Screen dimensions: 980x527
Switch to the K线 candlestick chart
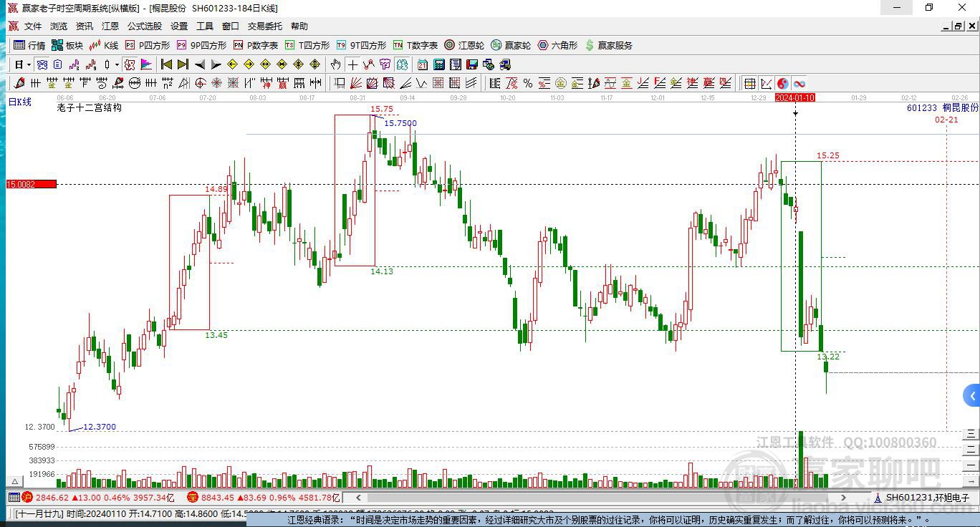coord(104,45)
